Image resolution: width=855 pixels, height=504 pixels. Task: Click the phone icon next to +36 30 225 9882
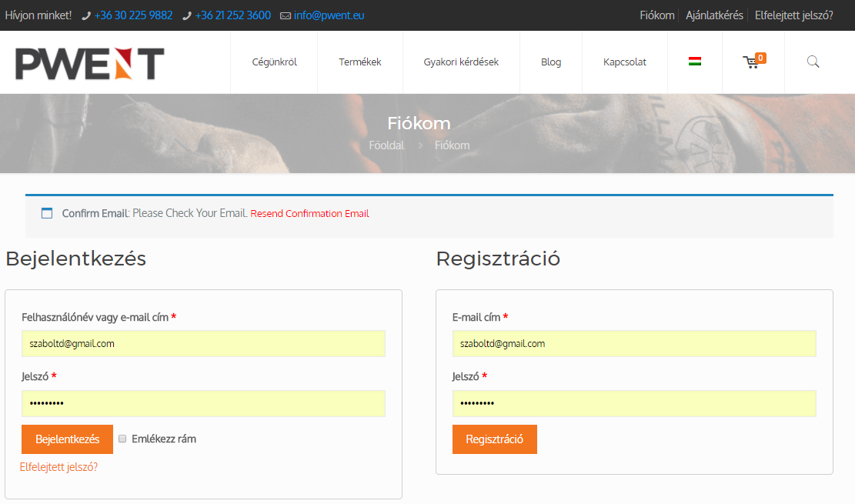pyautogui.click(x=86, y=15)
